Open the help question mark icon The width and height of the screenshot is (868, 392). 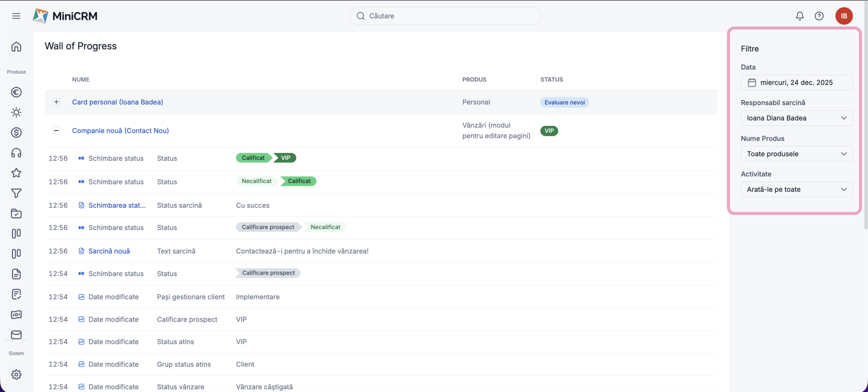[819, 16]
